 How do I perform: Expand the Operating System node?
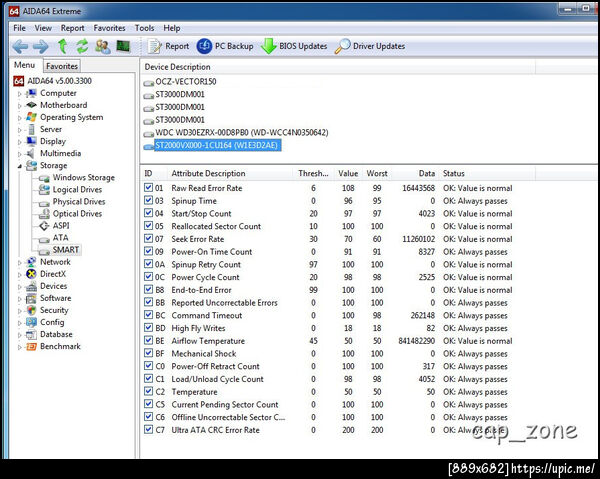pos(20,118)
